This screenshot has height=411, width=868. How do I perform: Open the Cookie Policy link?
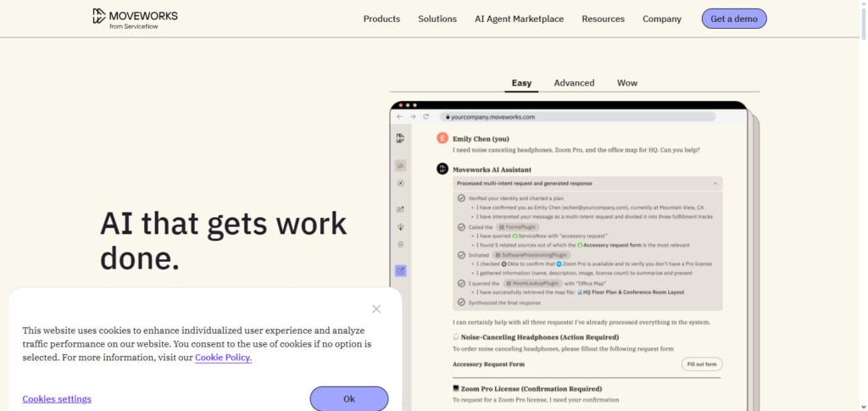coord(223,358)
